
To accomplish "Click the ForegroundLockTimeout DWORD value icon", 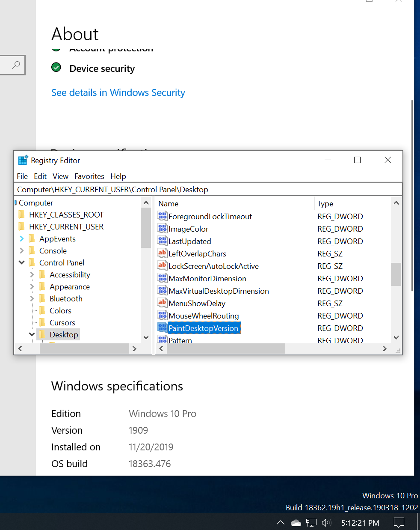I will (163, 216).
